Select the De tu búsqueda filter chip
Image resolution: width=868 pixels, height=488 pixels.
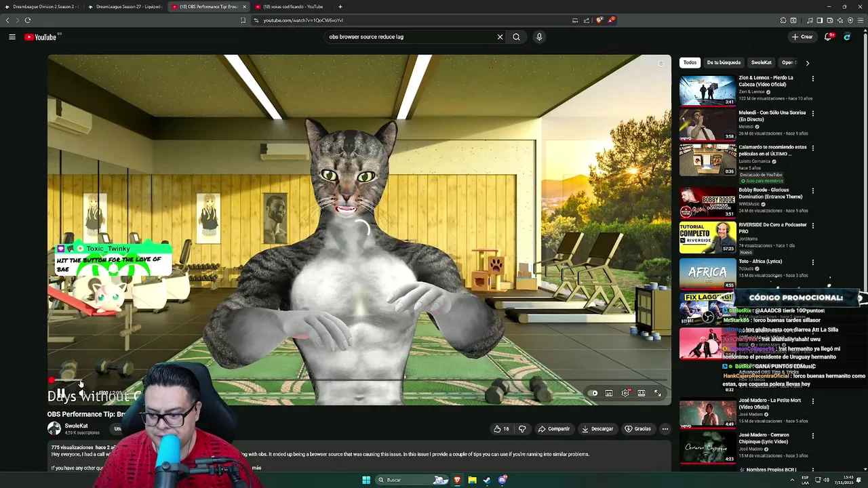[724, 62]
